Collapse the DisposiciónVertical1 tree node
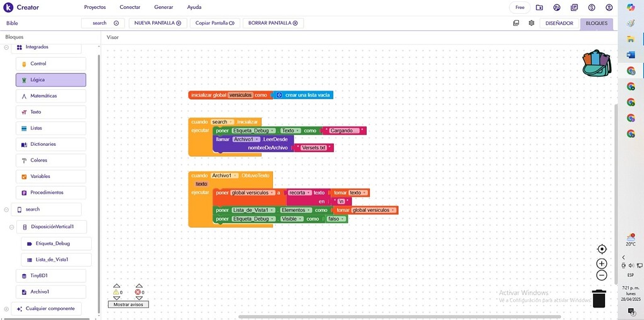The image size is (644, 320). click(x=11, y=227)
